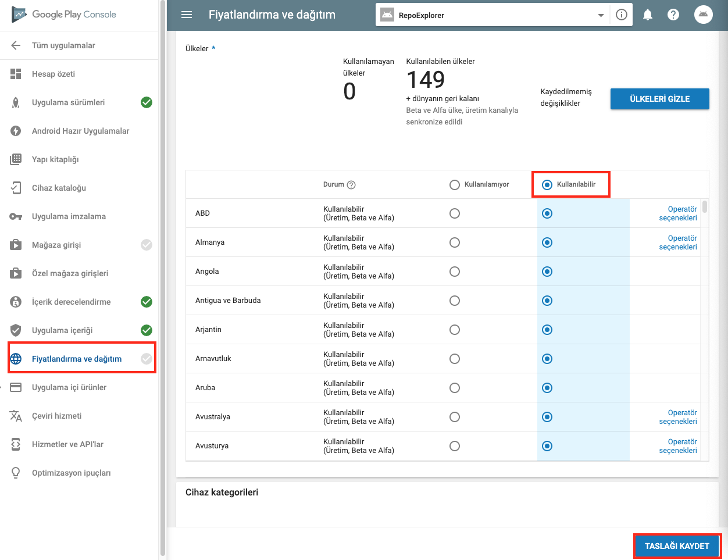The width and height of the screenshot is (728, 560).
Task: Select Kullanılabilir radio for Arnavutluk
Action: point(547,359)
